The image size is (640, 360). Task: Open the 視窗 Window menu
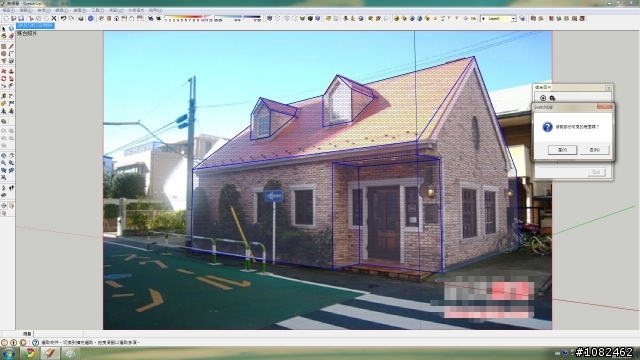click(116, 10)
